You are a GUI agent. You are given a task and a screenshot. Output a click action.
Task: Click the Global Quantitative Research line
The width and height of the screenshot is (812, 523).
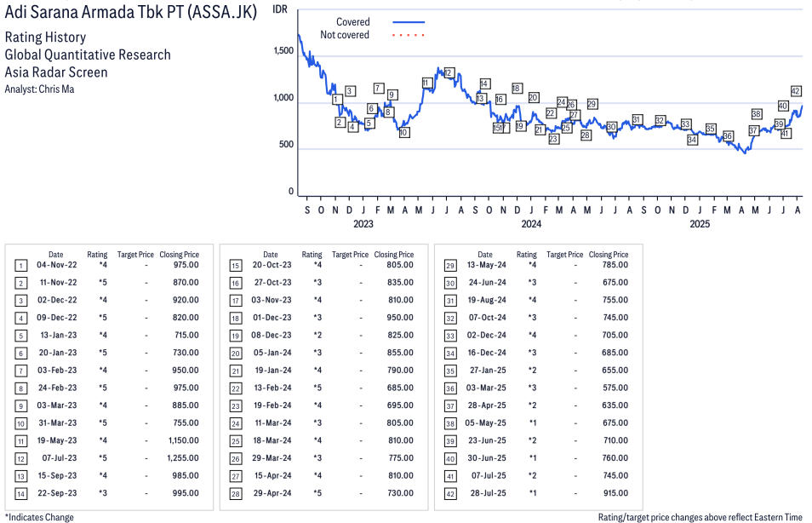tap(88, 55)
